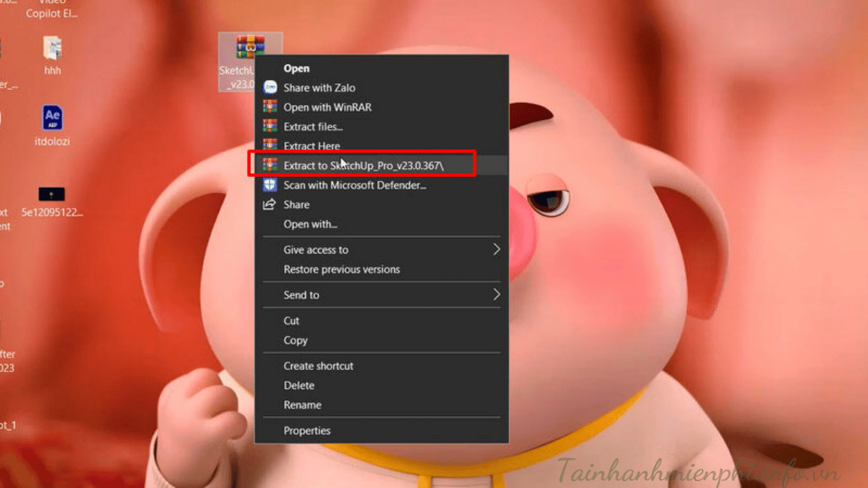Click WinRAR icon beside Open with WinRAR
Viewport: 868px width, 488px height.
tap(270, 107)
